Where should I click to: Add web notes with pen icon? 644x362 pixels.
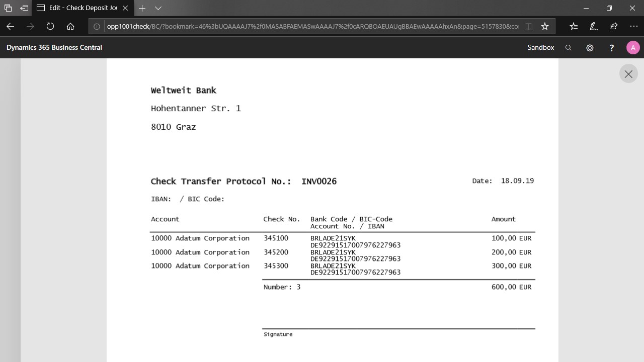(593, 26)
